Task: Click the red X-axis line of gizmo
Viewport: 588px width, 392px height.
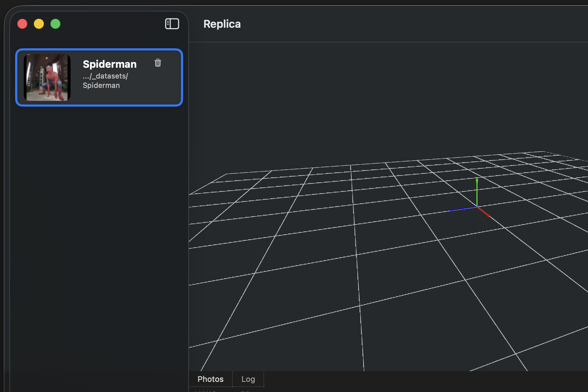Action: tap(484, 212)
